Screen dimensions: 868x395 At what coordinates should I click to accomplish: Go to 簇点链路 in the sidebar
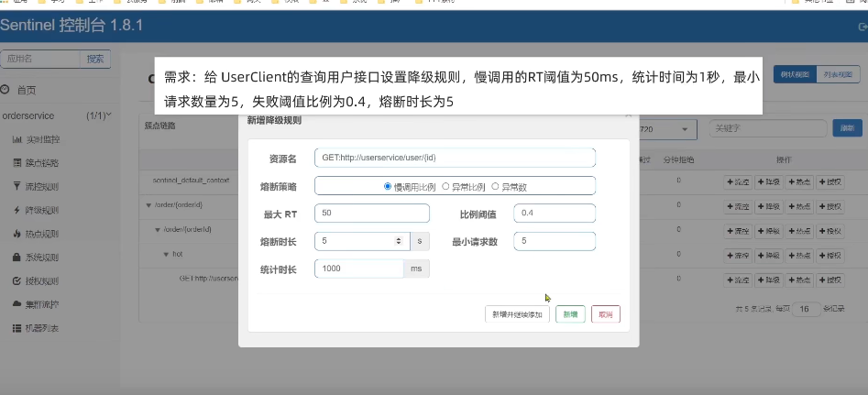pyautogui.click(x=42, y=163)
